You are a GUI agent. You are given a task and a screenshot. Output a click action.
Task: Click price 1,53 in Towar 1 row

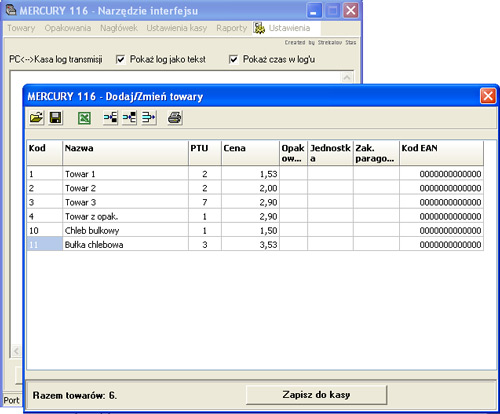[x=250, y=174]
